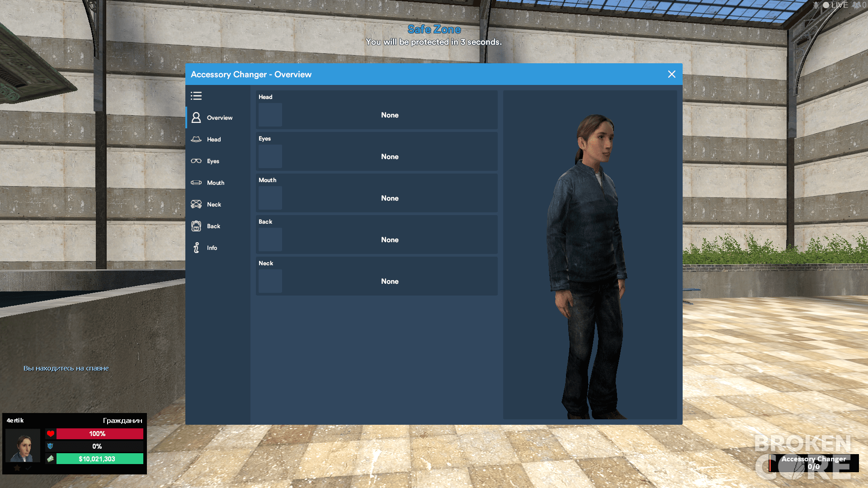Select the Neck slot empty thumbnail
The width and height of the screenshot is (868, 488).
pos(270,281)
